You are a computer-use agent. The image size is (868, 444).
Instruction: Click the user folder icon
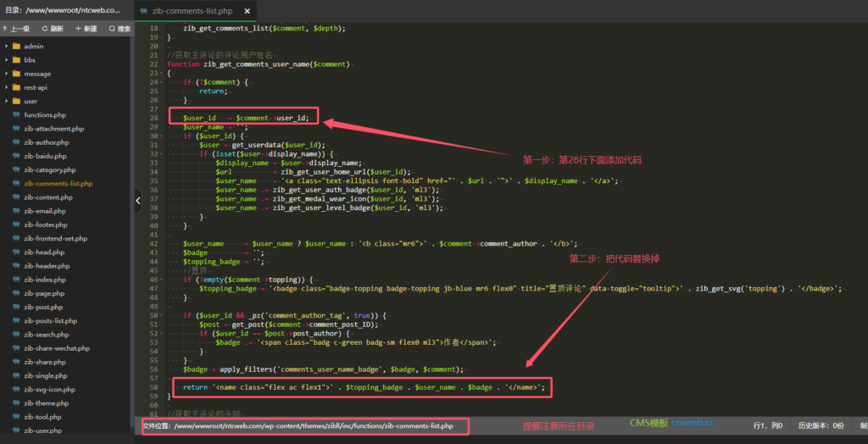tap(16, 102)
